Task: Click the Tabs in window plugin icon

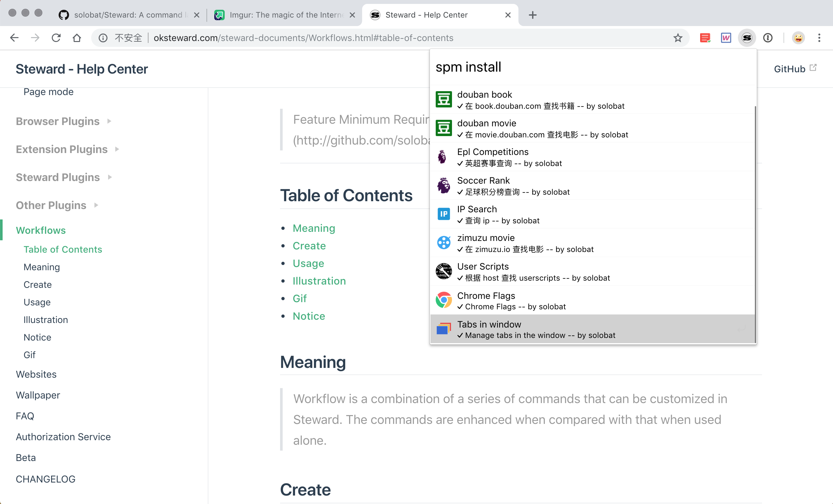Action: tap(444, 329)
